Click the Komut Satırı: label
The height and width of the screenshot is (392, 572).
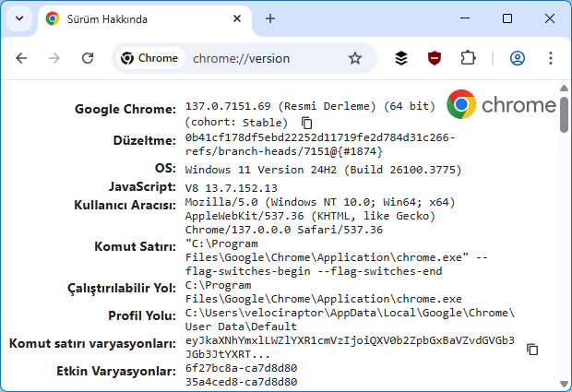click(x=135, y=246)
